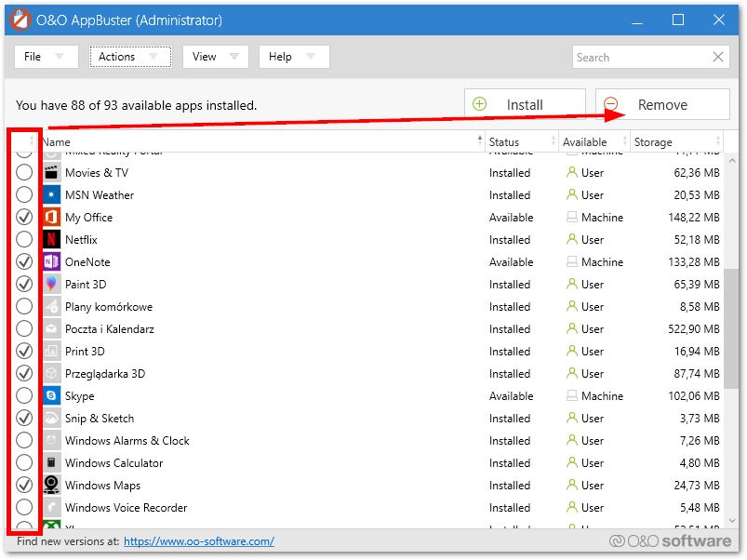Tick the Poczta i Kalendarz checkbox
The image size is (747, 560).
click(24, 329)
